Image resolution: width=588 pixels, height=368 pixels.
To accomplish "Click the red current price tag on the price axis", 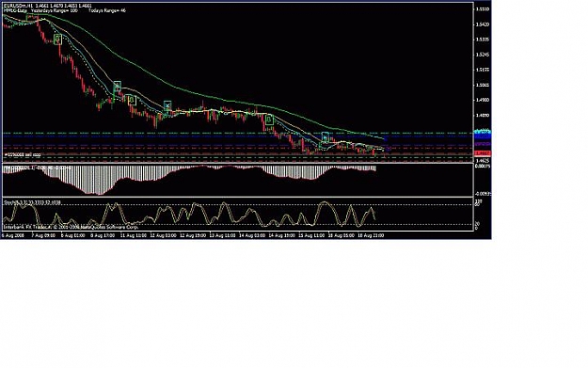I will pyautogui.click(x=483, y=153).
